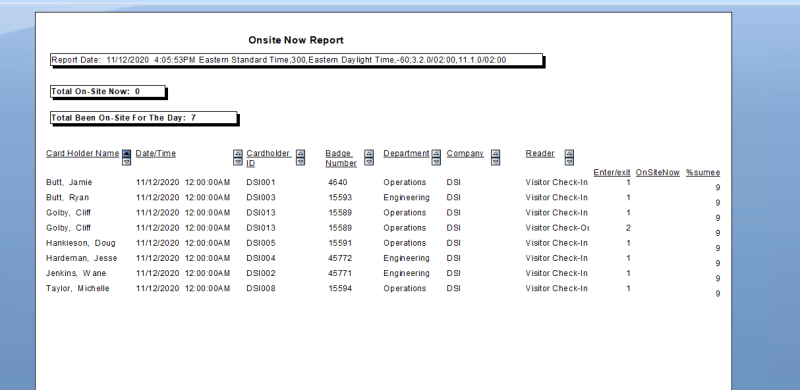Click the Card Holder Name column header

click(83, 153)
